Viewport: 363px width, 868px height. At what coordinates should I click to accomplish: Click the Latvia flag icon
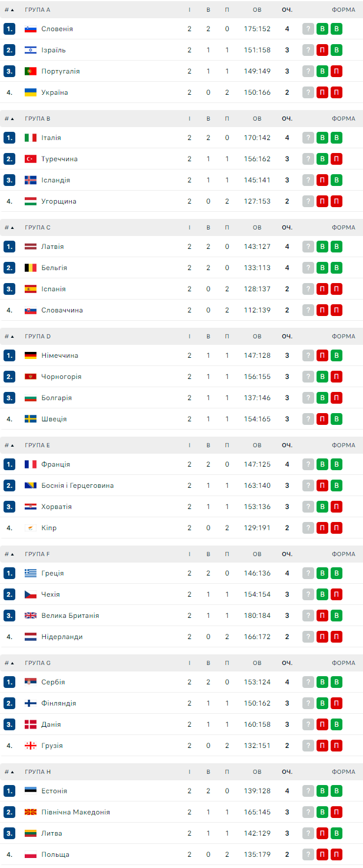point(31,247)
